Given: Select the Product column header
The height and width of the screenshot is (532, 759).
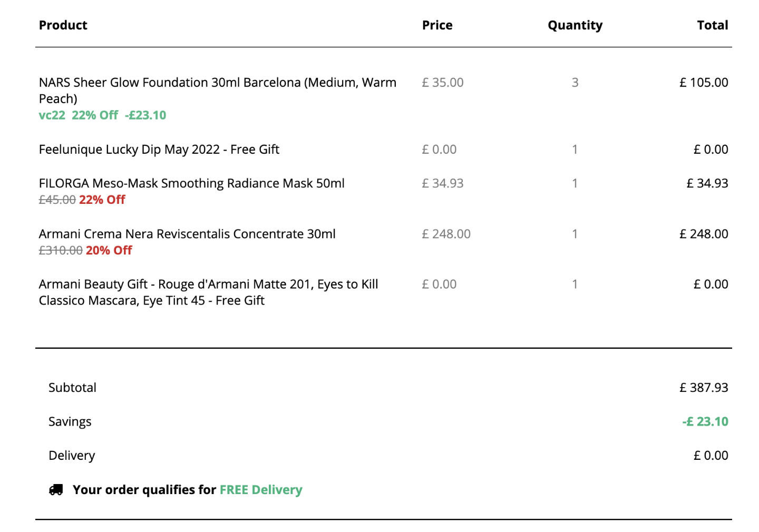Looking at the screenshot, I should pyautogui.click(x=63, y=25).
